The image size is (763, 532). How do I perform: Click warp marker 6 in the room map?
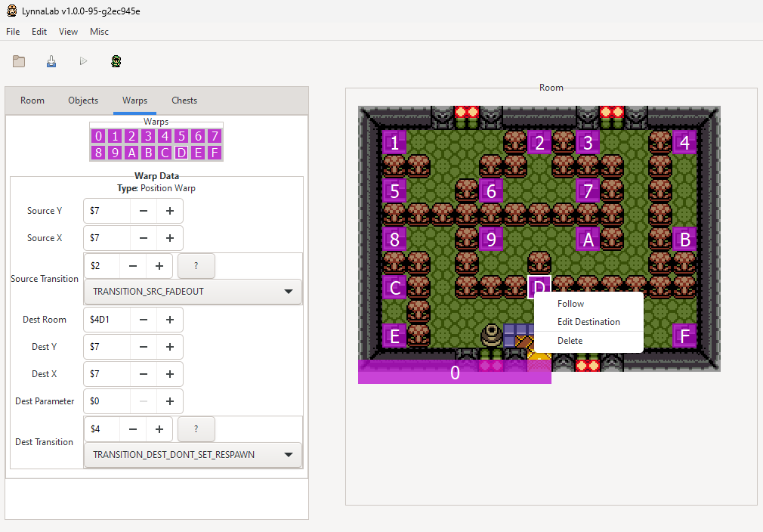click(x=491, y=190)
